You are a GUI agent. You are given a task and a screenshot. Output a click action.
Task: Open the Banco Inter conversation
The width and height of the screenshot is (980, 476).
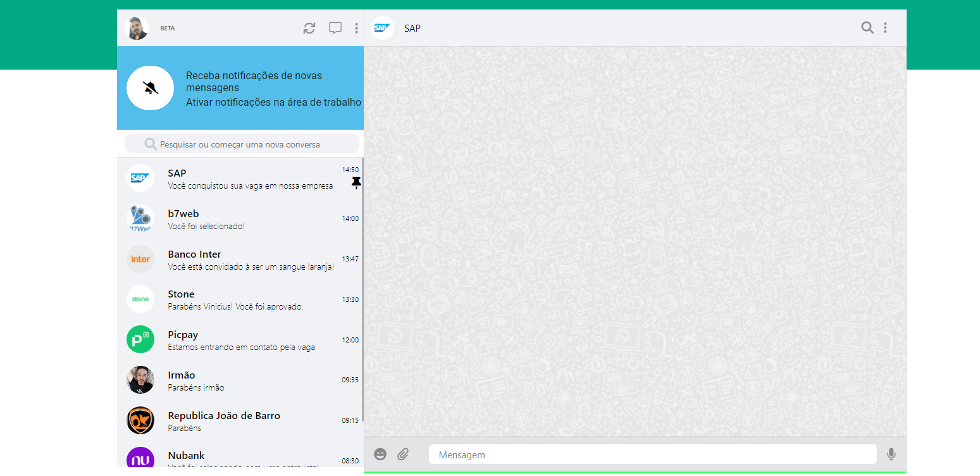240,259
